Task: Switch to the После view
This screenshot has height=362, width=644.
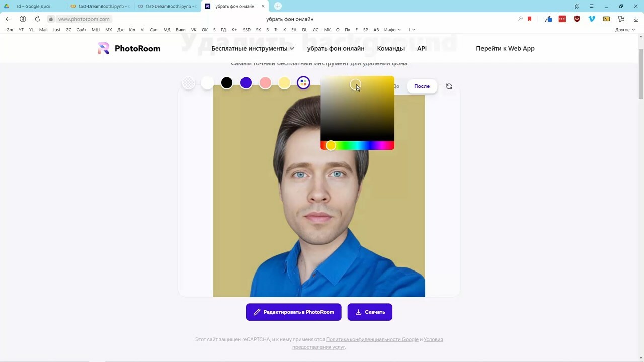Action: click(x=422, y=86)
